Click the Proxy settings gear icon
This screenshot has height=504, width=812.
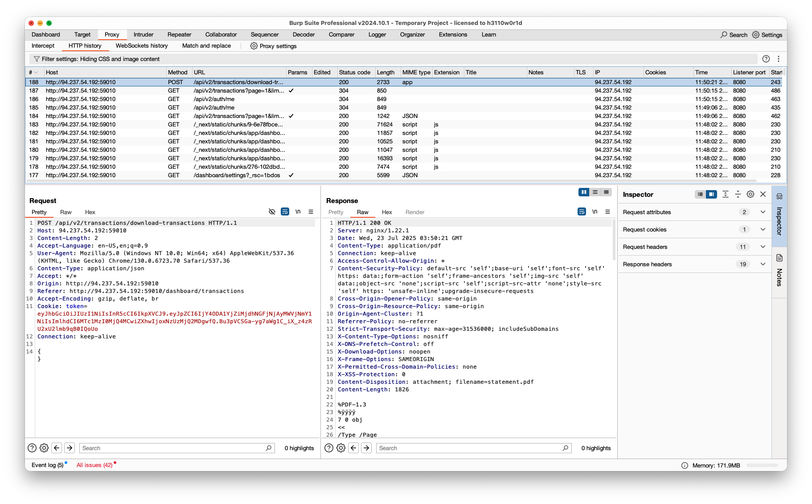point(254,46)
